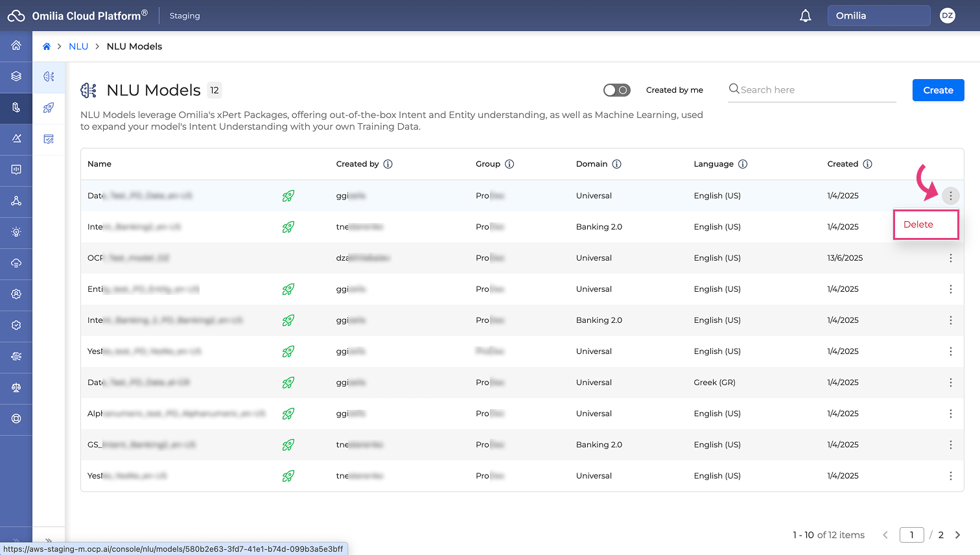Click the info icon beside Group header
Image resolution: width=980 pixels, height=555 pixels.
click(509, 164)
